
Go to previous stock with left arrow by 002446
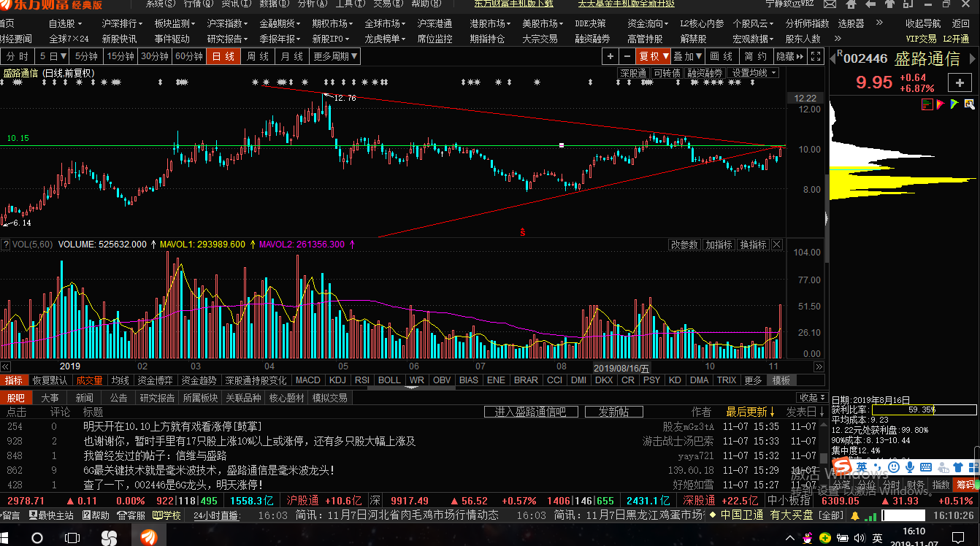[x=832, y=58]
